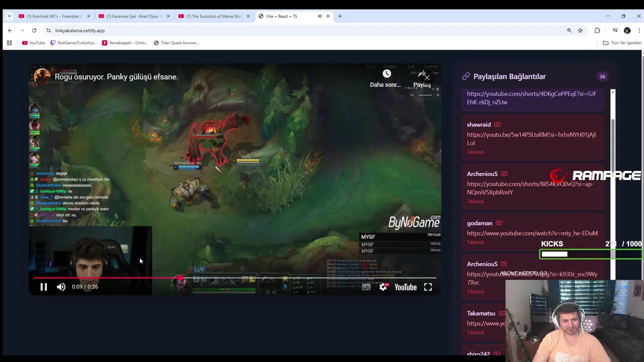The image size is (644, 362).
Task: Open the apps grid in bookmarks bar
Action: [x=9, y=43]
